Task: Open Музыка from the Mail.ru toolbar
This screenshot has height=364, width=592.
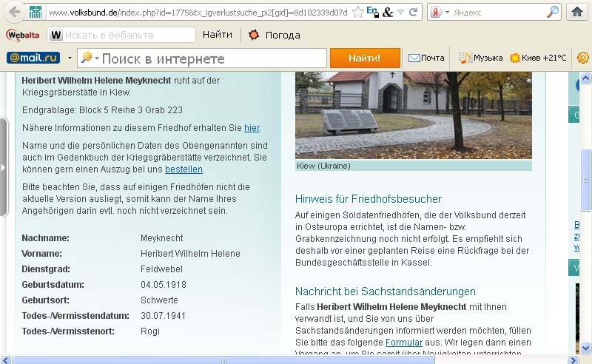Action: pos(481,58)
